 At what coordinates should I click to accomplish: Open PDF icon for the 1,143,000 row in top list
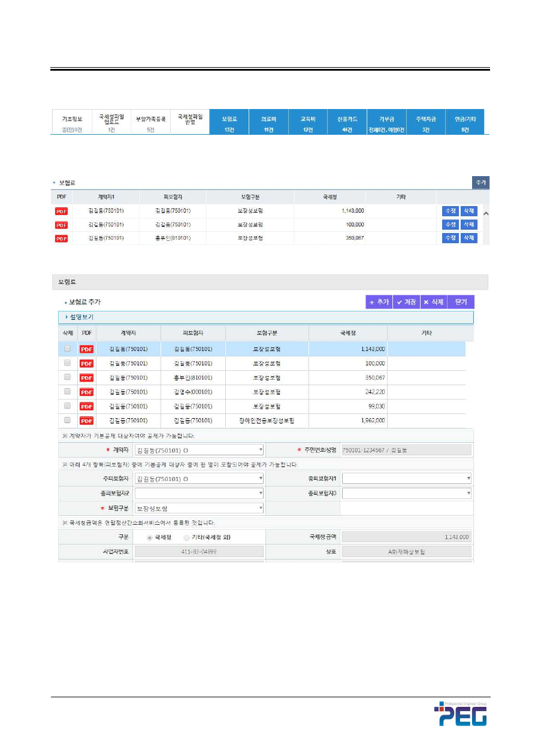[61, 211]
